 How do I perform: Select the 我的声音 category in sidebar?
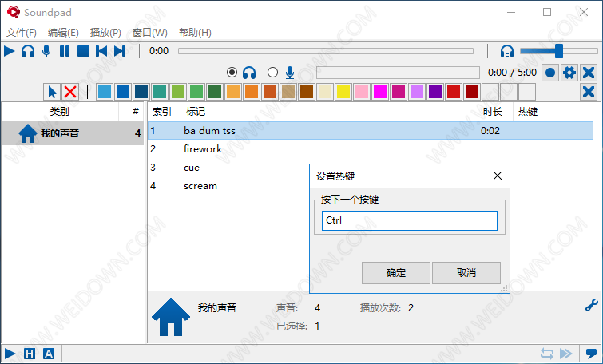pyautogui.click(x=73, y=133)
